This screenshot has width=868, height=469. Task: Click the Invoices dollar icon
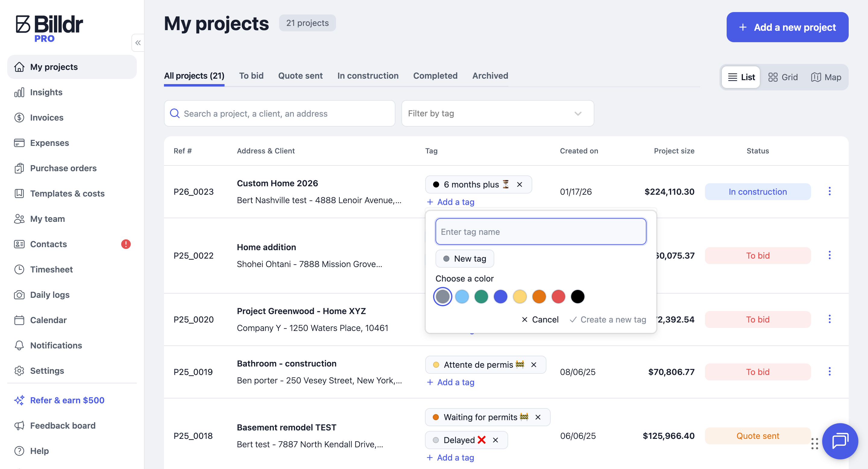point(19,118)
